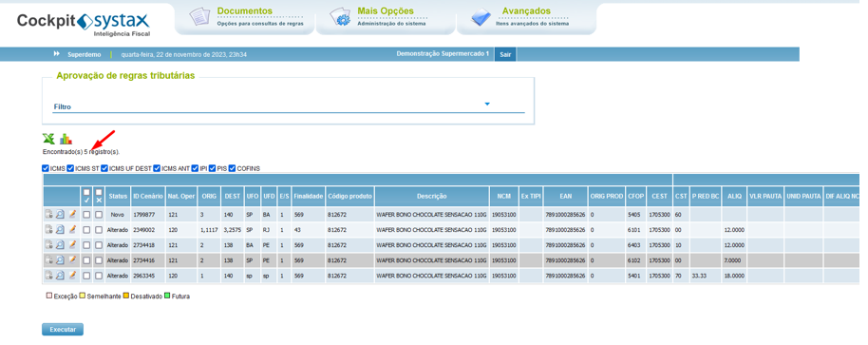868x345 pixels.
Task: Tick approve checkbox for scenario 2963345
Action: pos(86,276)
